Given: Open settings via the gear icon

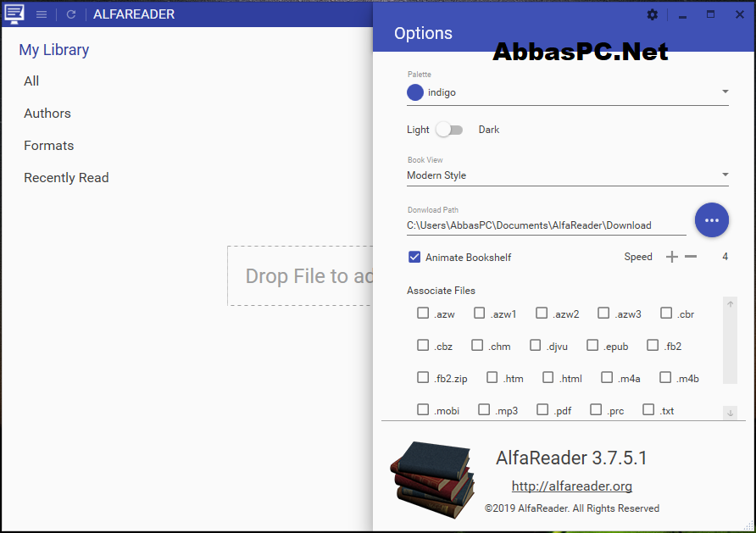Looking at the screenshot, I should pyautogui.click(x=653, y=15).
